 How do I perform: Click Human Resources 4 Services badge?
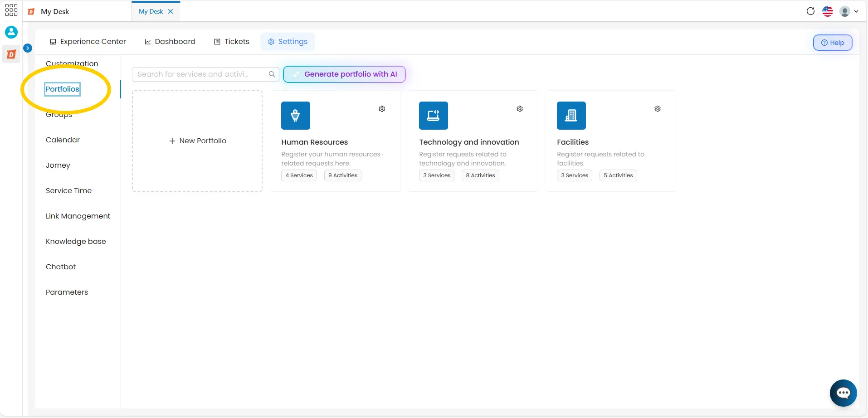[299, 175]
